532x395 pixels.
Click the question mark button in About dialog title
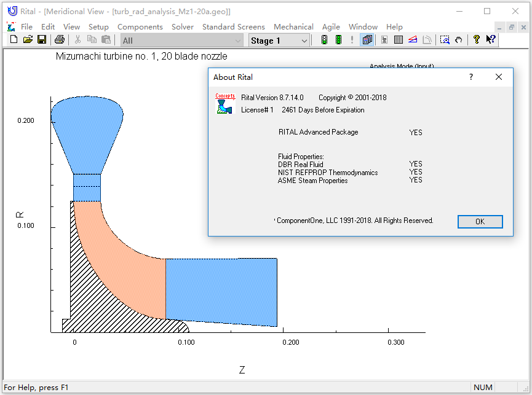(471, 77)
